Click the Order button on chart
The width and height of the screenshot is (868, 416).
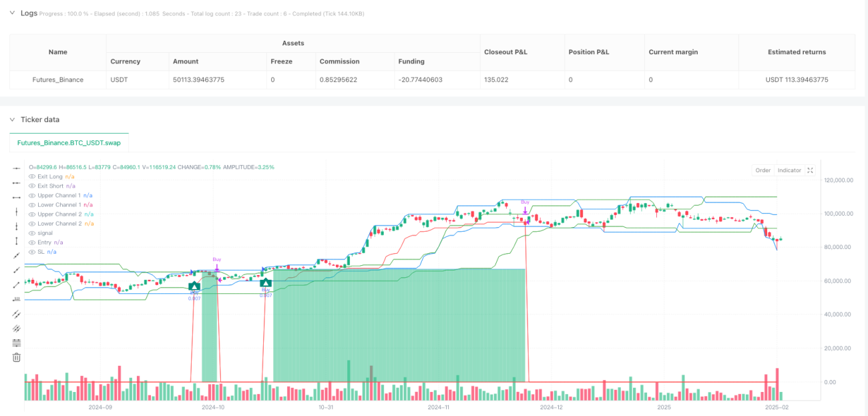click(x=763, y=170)
